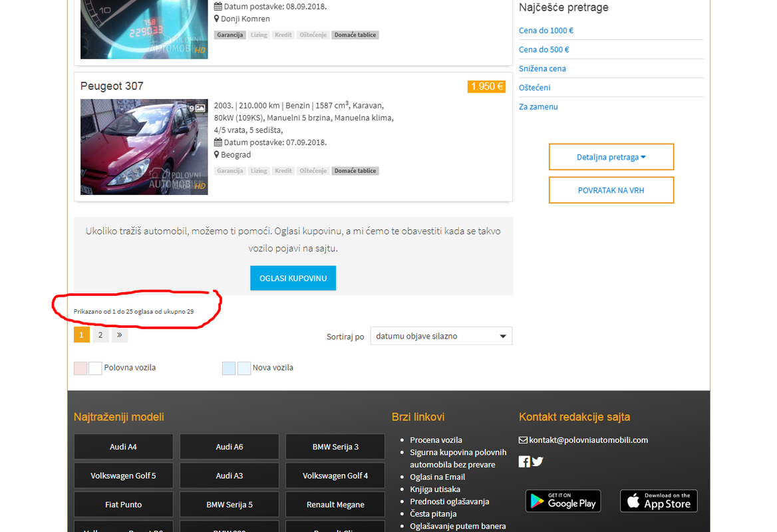777x532 pixels.
Task: Go to next page with double arrow
Action: click(120, 335)
